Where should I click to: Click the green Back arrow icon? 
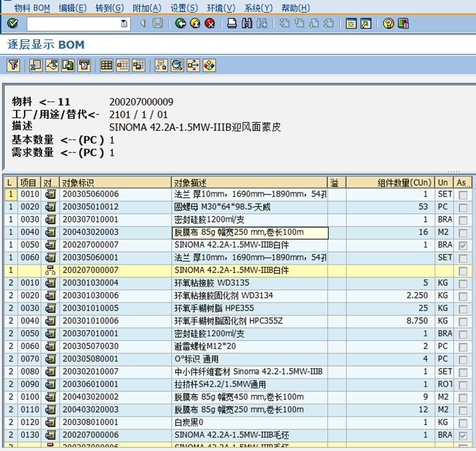(180, 23)
